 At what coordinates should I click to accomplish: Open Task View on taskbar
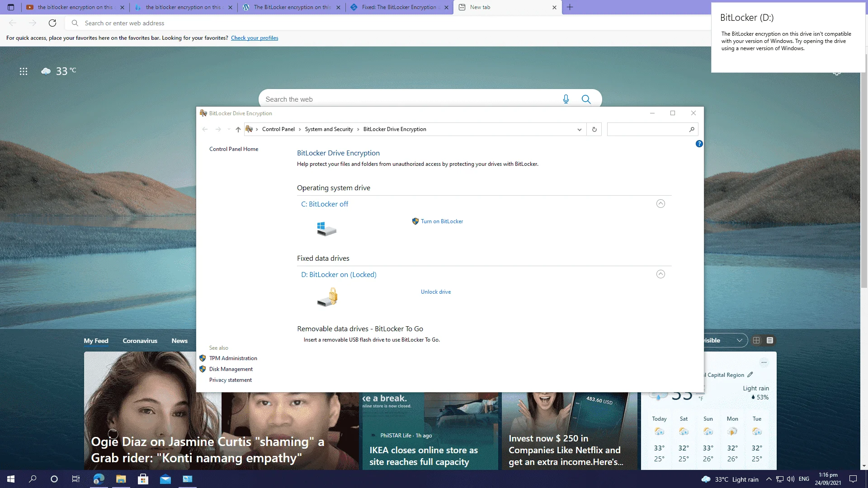(76, 479)
